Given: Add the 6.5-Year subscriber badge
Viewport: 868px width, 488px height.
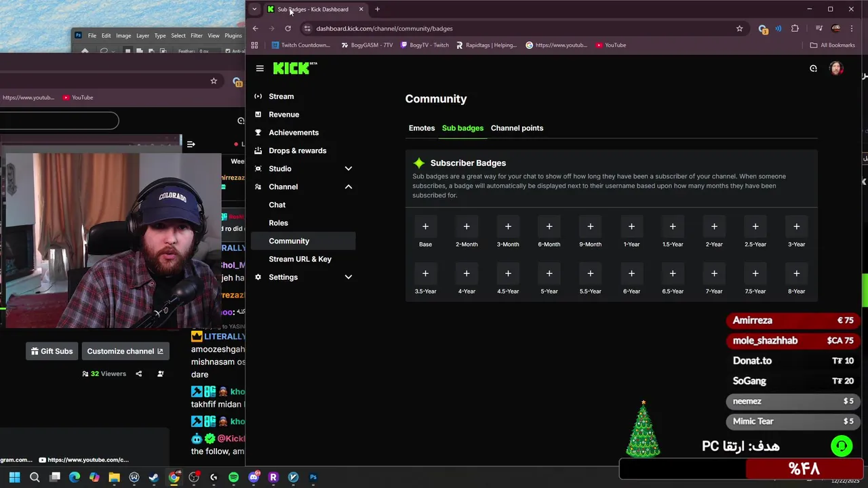Looking at the screenshot, I should [673, 274].
